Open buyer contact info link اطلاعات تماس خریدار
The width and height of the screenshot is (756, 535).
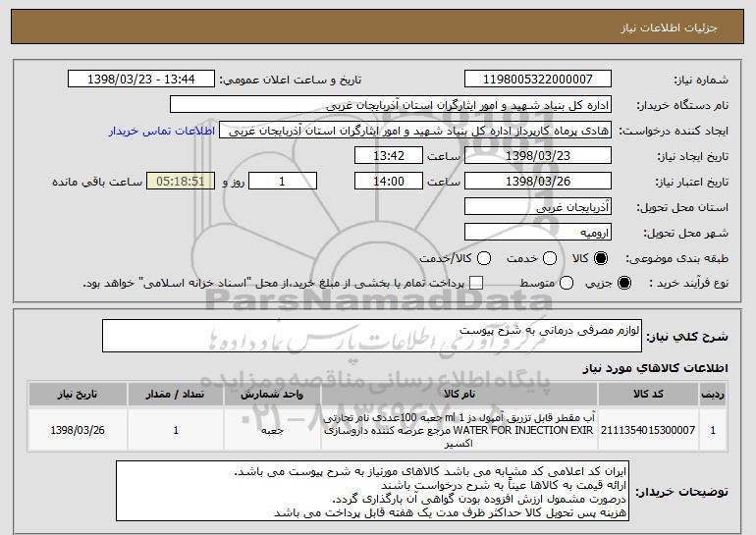click(162, 132)
